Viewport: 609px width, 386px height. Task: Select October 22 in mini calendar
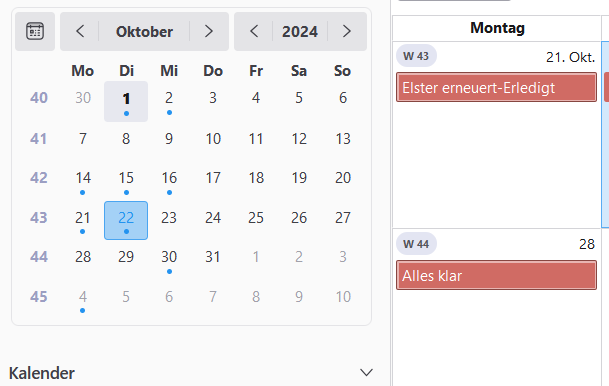point(126,220)
